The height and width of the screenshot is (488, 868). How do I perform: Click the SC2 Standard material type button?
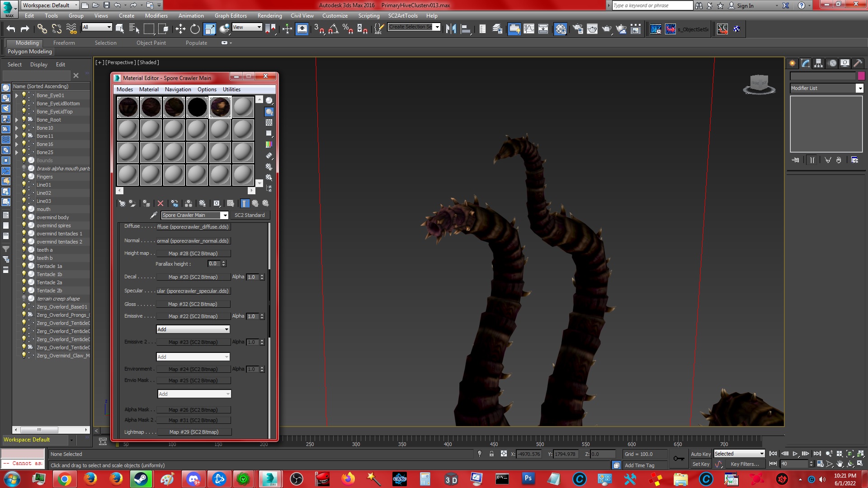coord(250,215)
